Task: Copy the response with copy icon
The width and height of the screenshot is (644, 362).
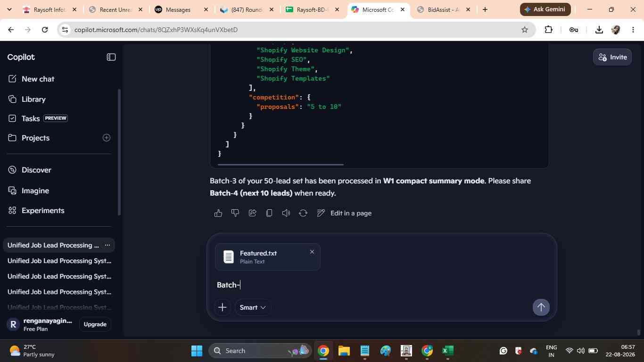Action: (269, 213)
